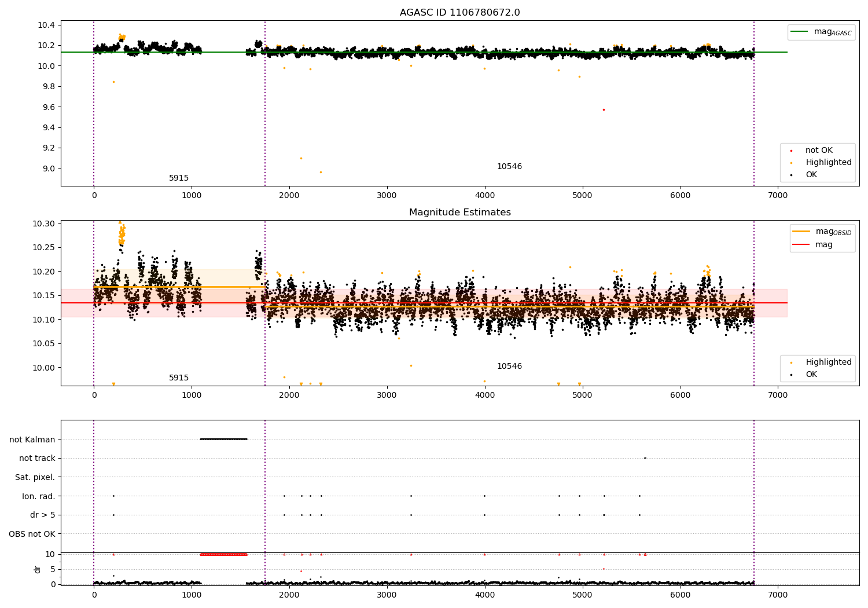Click the 'dr > 5' row label
Viewport: 868px width, 608px height.
[x=43, y=515]
